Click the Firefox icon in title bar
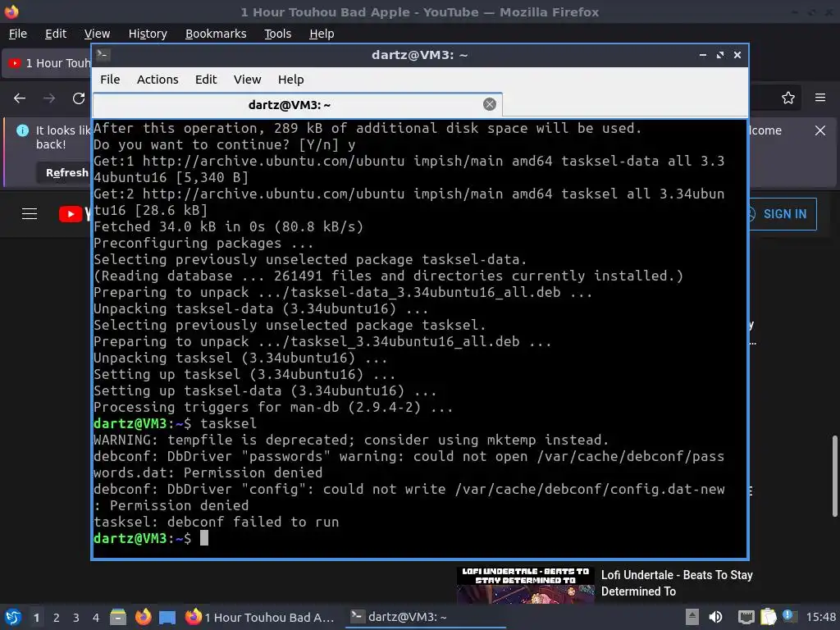 pos(11,11)
